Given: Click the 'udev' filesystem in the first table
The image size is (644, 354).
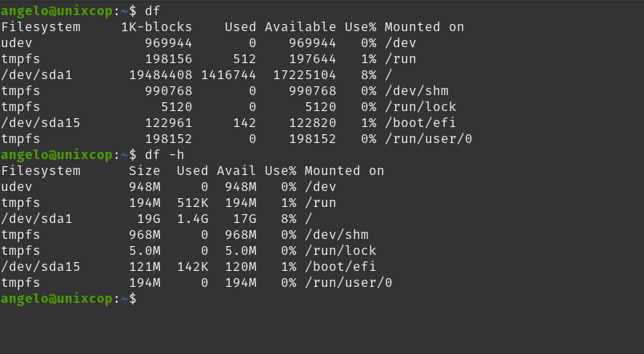Looking at the screenshot, I should click(x=17, y=43).
